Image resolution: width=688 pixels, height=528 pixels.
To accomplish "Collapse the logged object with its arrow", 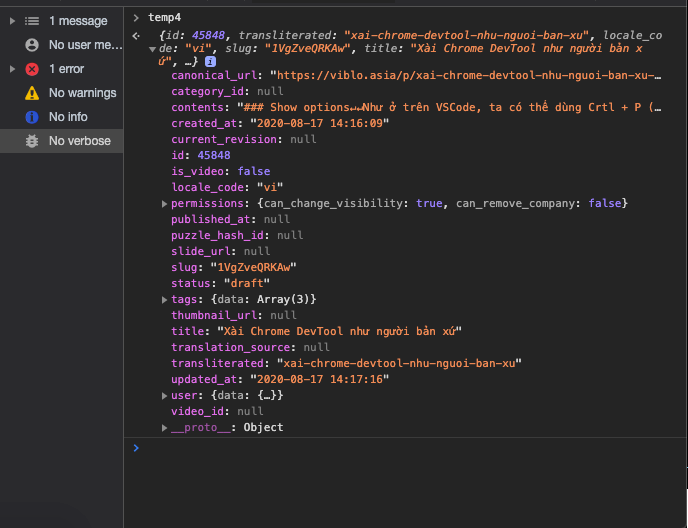I will [152, 48].
